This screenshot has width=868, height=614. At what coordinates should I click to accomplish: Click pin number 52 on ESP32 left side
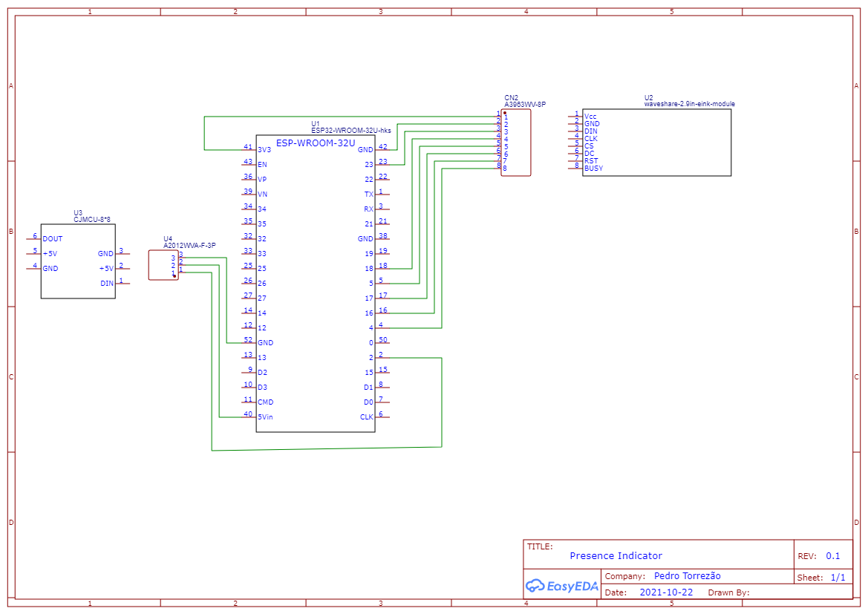coord(248,339)
